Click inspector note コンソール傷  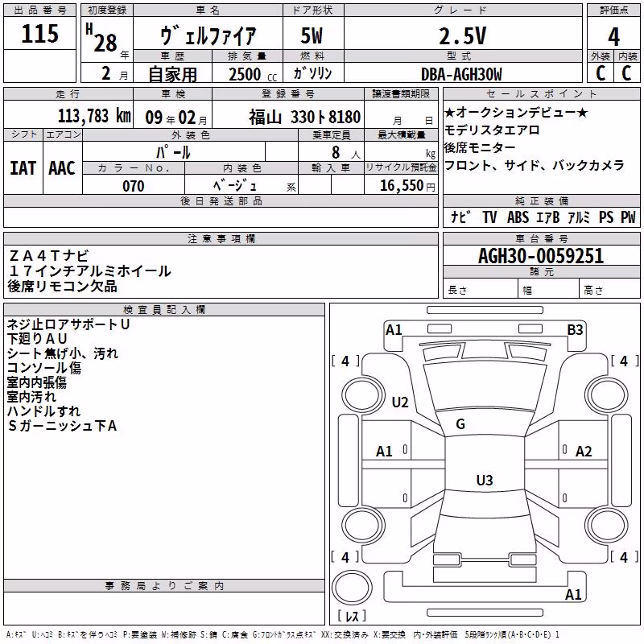(44, 368)
